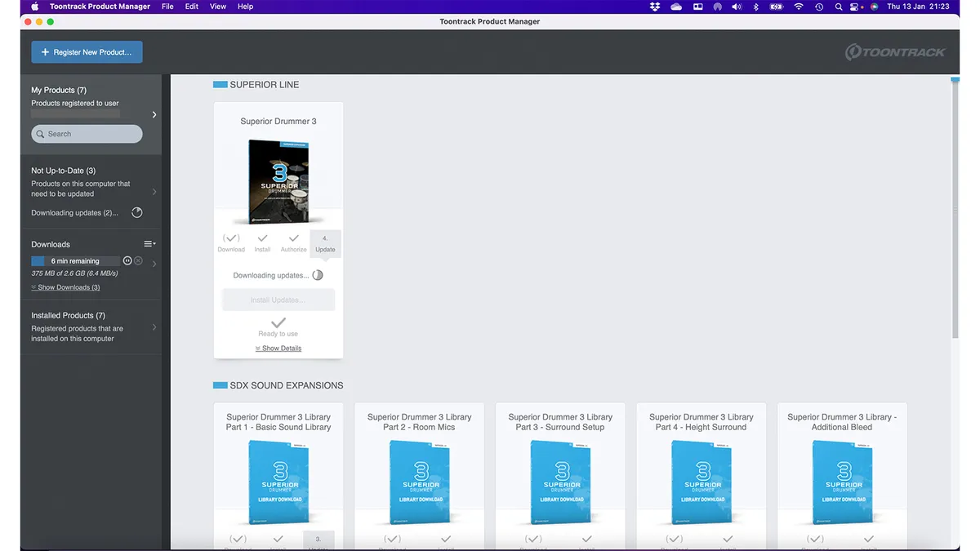Click Downloading updates progress pie icon in sidebar
This screenshot has width=980, height=551.
tap(137, 213)
